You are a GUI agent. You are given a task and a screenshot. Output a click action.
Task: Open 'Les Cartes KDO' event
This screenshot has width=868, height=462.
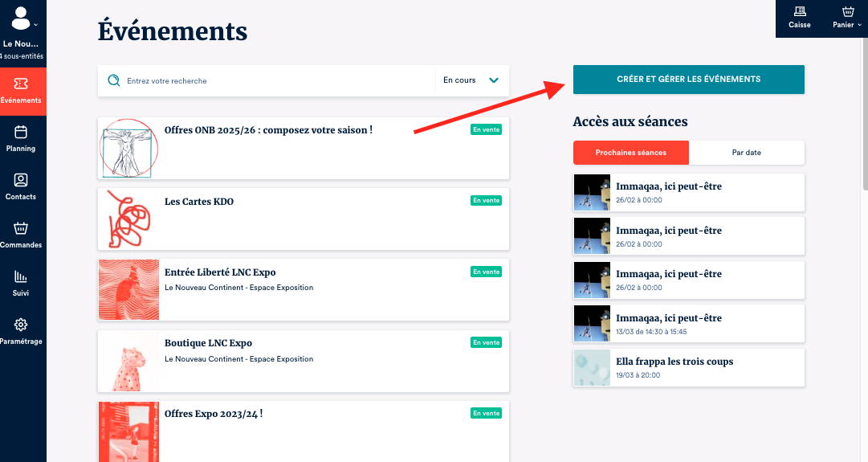[199, 202]
